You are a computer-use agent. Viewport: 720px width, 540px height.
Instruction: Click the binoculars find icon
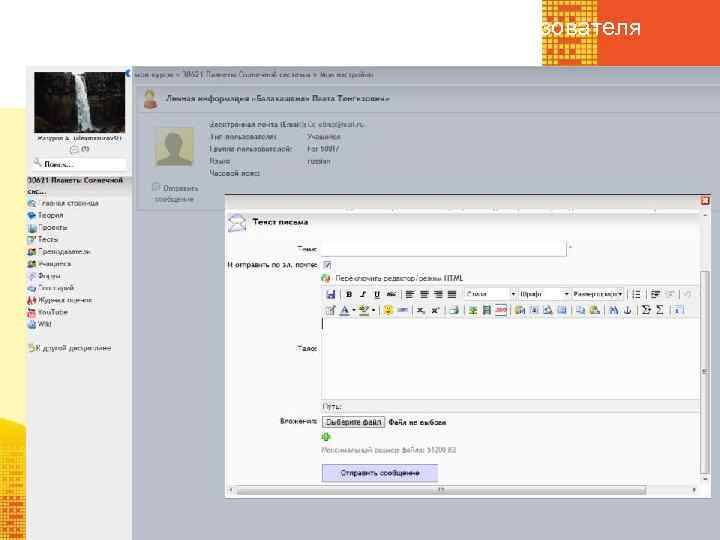(613, 310)
